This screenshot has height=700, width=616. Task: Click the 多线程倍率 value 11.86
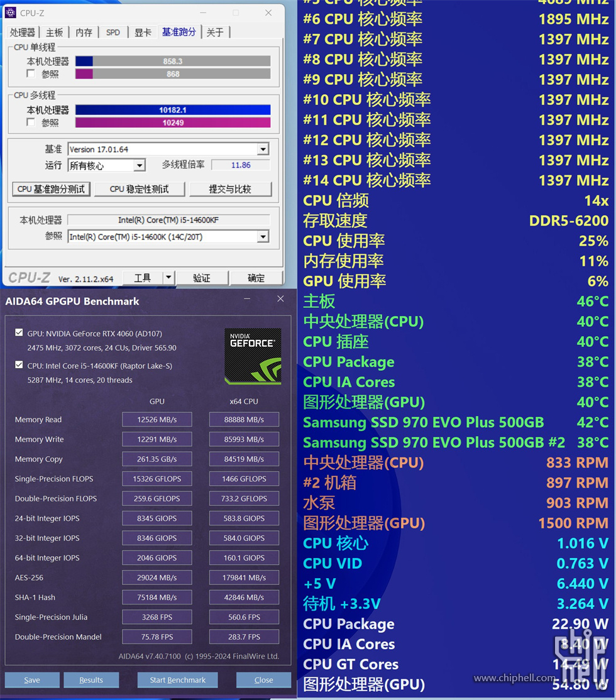[241, 165]
